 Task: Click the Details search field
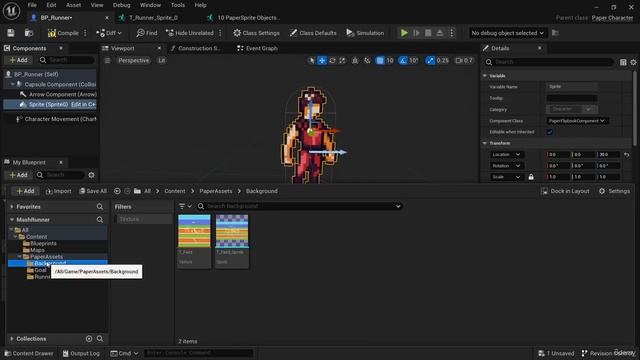pos(550,62)
